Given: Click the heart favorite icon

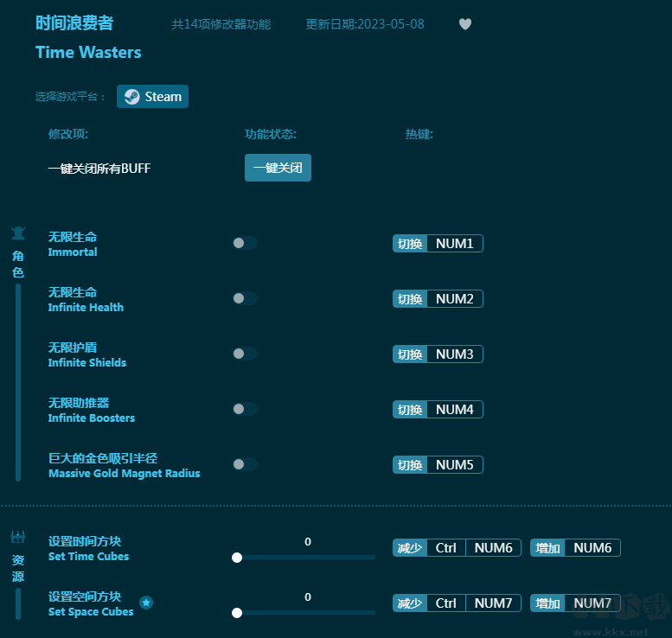Looking at the screenshot, I should 465,24.
